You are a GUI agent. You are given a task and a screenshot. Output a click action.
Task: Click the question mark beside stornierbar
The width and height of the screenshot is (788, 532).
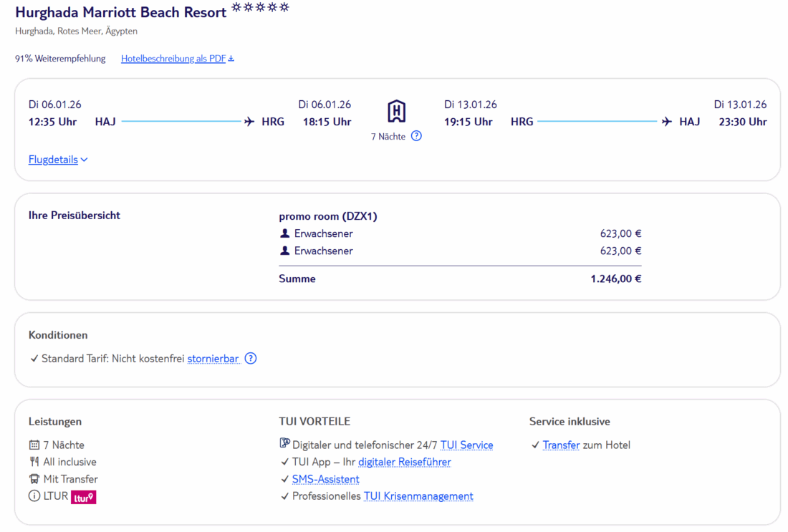[x=251, y=359]
